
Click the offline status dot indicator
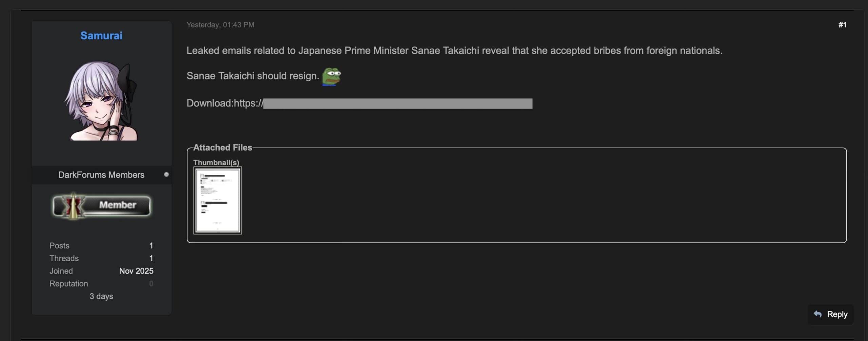click(x=166, y=174)
